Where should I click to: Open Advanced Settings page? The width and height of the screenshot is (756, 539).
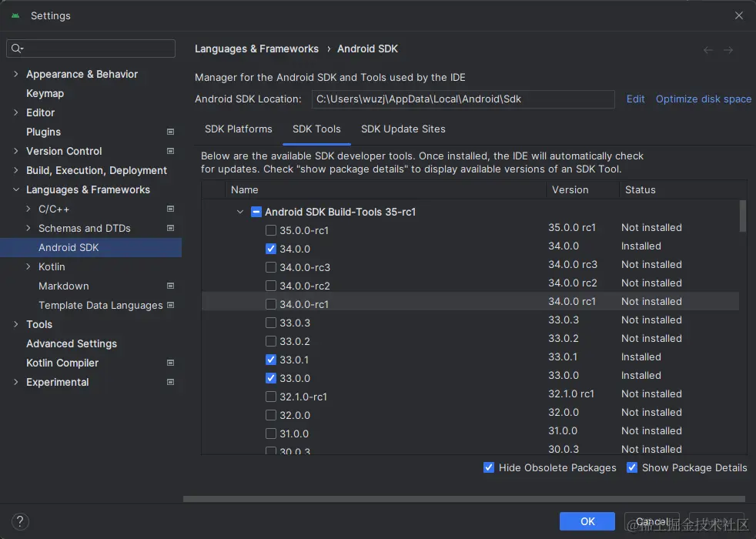click(x=72, y=343)
